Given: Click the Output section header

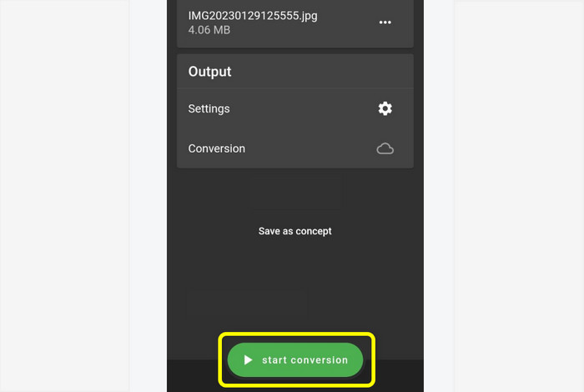Looking at the screenshot, I should coord(209,72).
